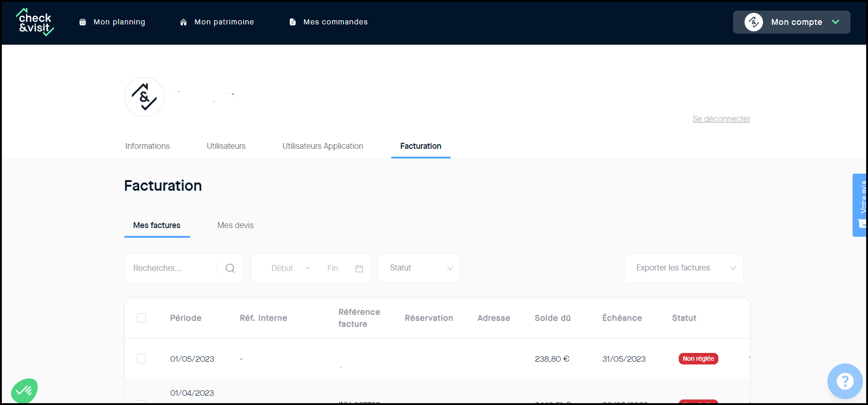Click the document icon beside Mes commandes
The width and height of the screenshot is (868, 405).
292,22
